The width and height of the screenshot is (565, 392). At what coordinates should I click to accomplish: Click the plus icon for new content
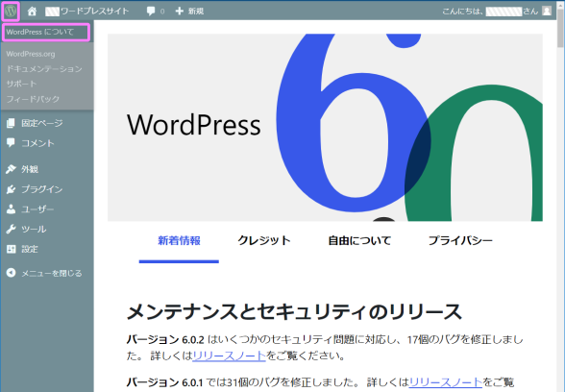[179, 12]
